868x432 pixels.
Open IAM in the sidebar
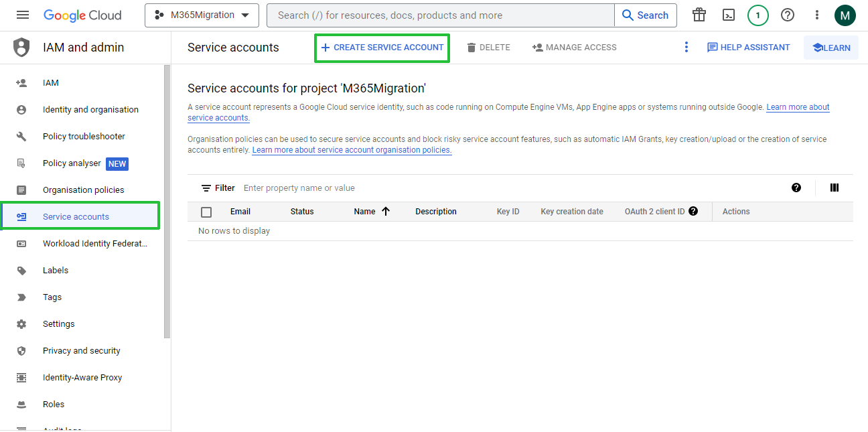[51, 83]
